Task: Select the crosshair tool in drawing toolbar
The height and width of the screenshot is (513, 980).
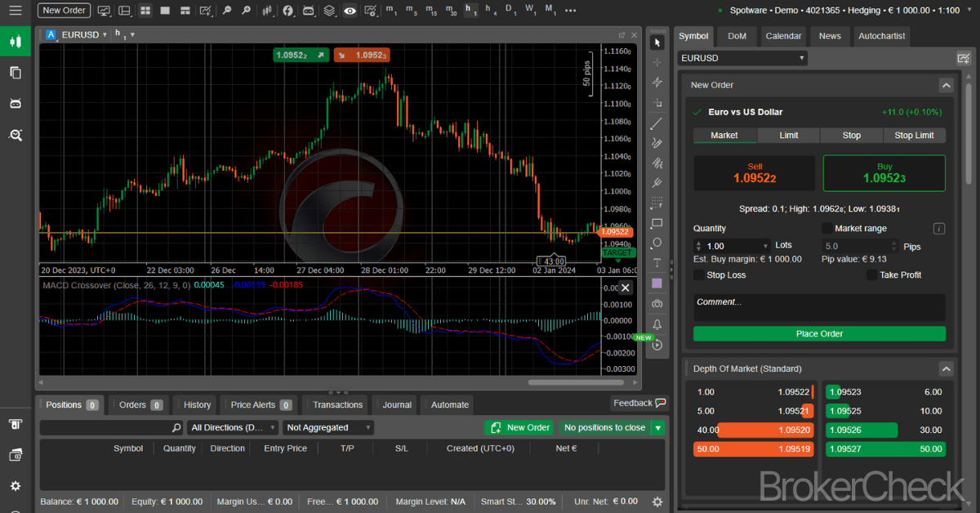Action: pos(657,62)
